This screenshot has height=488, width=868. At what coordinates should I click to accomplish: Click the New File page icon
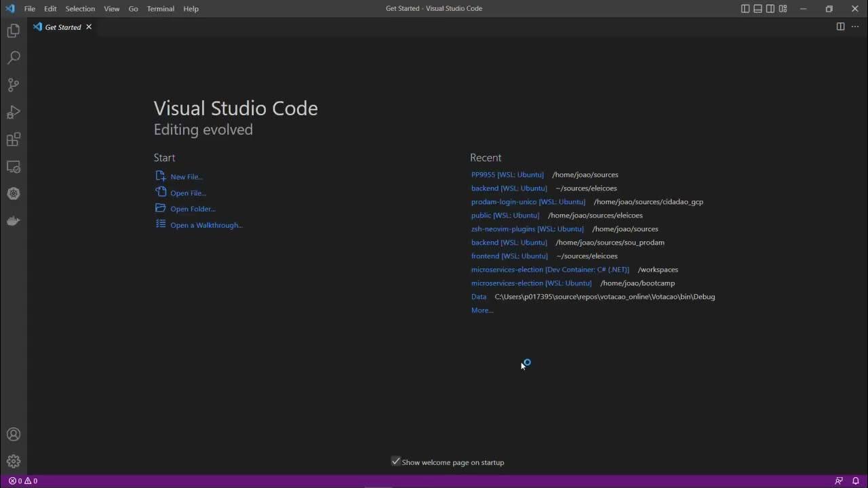(x=161, y=176)
